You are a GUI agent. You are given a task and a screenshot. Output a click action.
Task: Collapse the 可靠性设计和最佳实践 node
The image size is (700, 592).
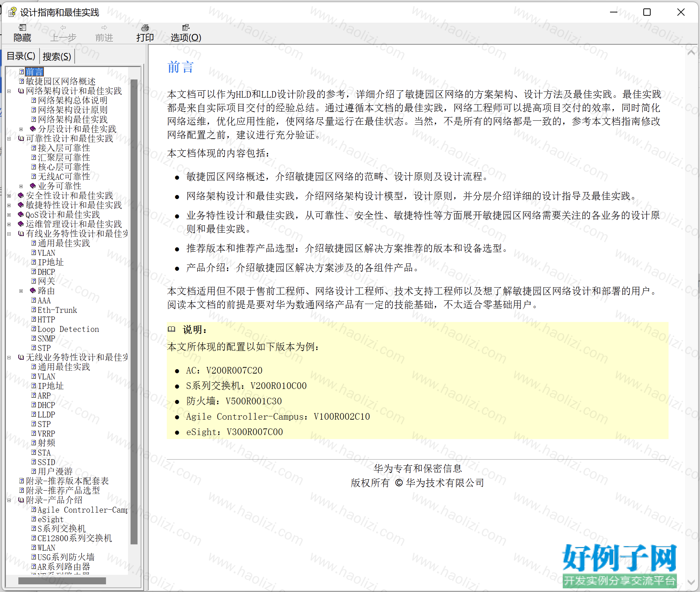9,139
